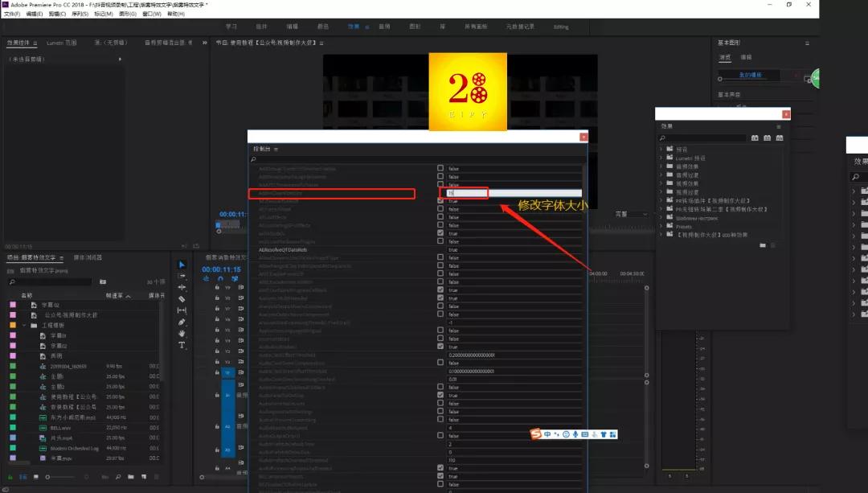This screenshot has height=493, width=868.
Task: Click first accelerated-effects filter icon in Effects panel
Action: pos(755,138)
